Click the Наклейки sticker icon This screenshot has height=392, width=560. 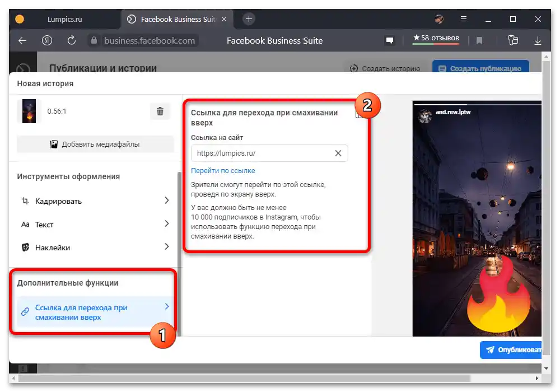point(25,247)
